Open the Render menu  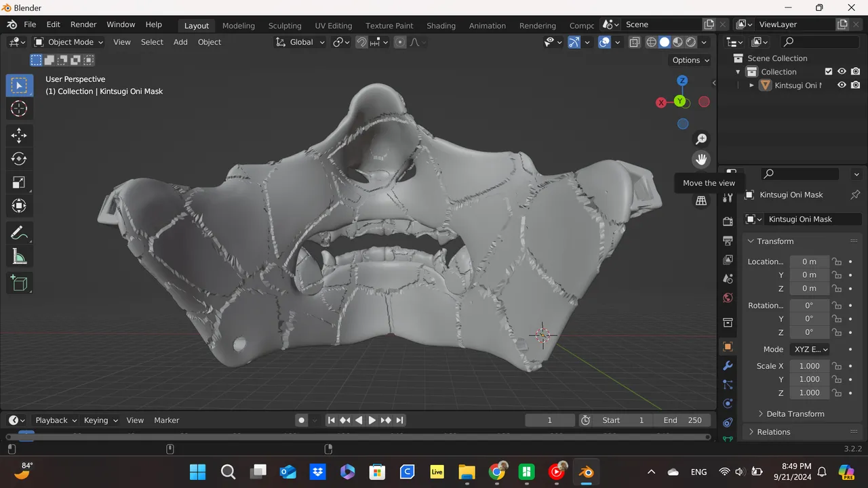click(x=83, y=24)
